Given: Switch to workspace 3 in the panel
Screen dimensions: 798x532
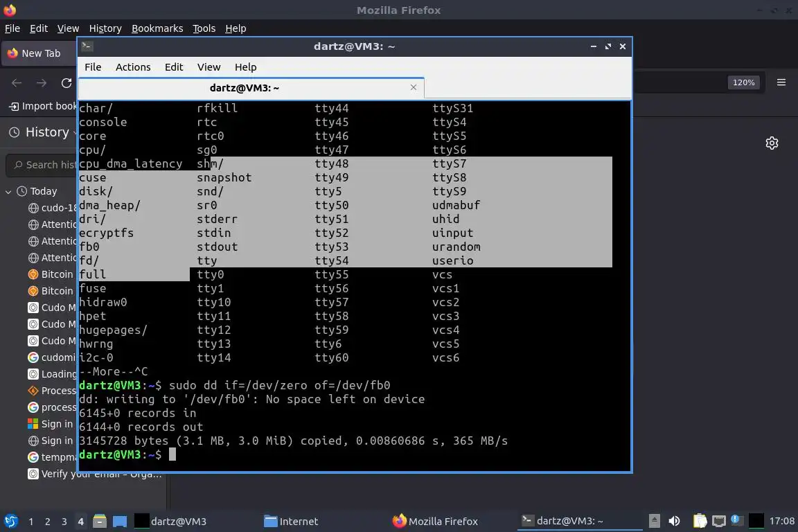Looking at the screenshot, I should 64,522.
